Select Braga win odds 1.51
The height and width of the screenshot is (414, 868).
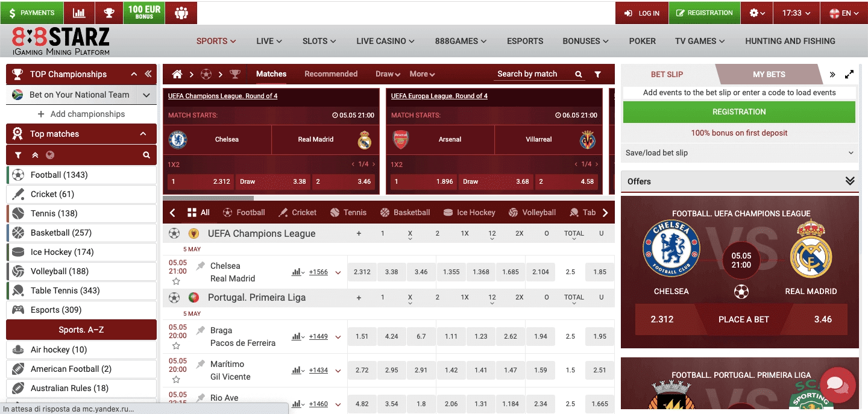[x=362, y=337]
